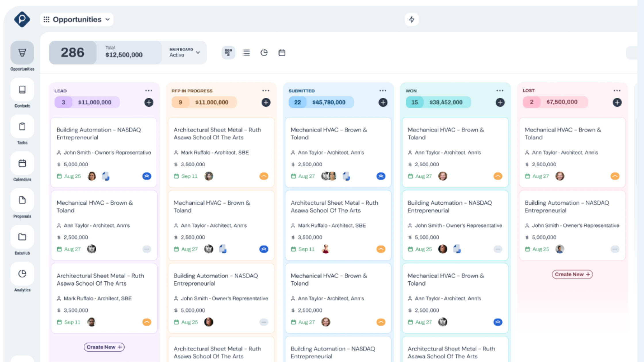Screen dimensions: 644x362
Task: Click avatar on Lead Building Automation card
Action: 92,176
